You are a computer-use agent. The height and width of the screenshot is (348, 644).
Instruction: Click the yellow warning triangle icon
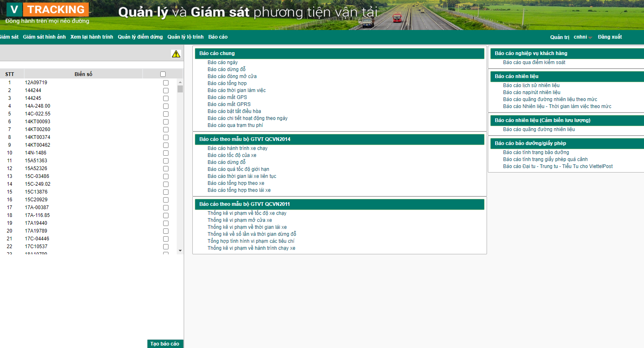click(x=176, y=54)
